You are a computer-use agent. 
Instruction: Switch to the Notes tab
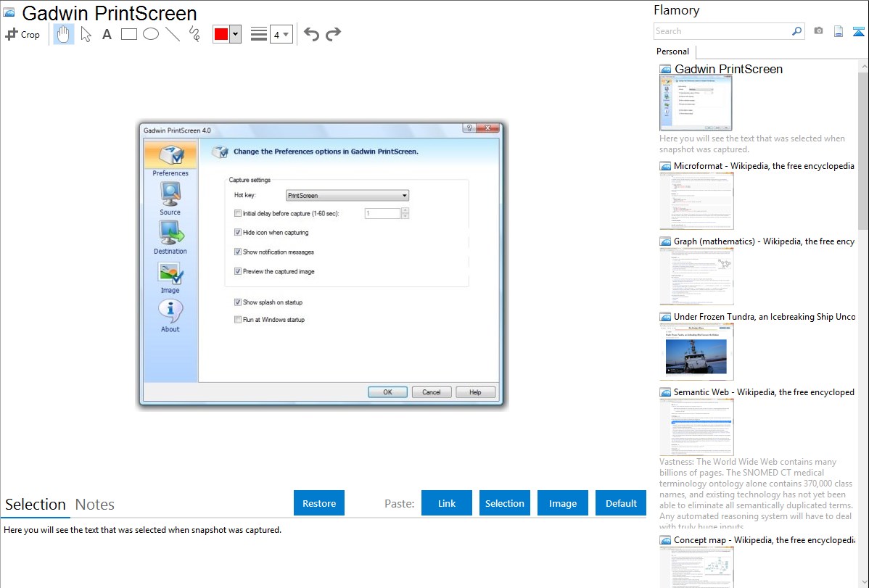pyautogui.click(x=95, y=505)
